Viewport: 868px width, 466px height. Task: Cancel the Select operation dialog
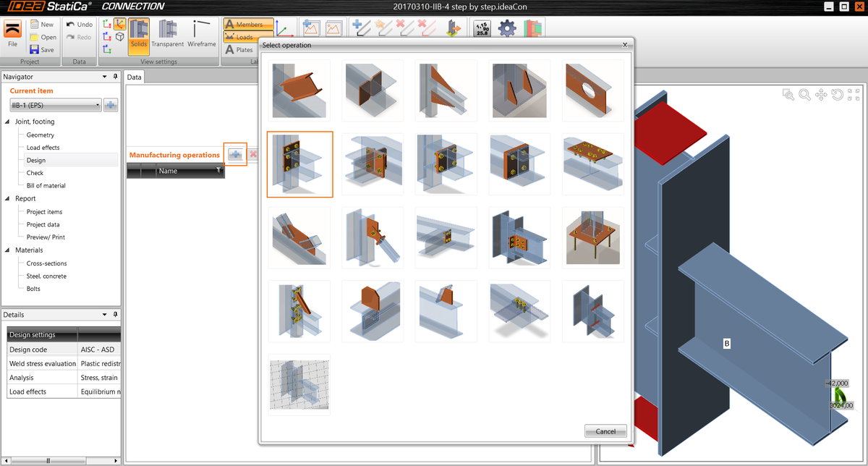(x=605, y=431)
